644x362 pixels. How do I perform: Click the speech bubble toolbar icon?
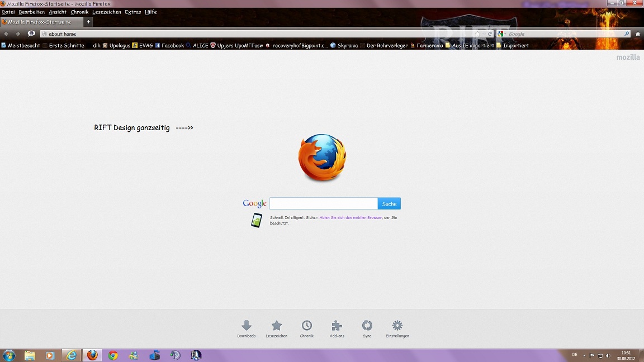click(31, 34)
